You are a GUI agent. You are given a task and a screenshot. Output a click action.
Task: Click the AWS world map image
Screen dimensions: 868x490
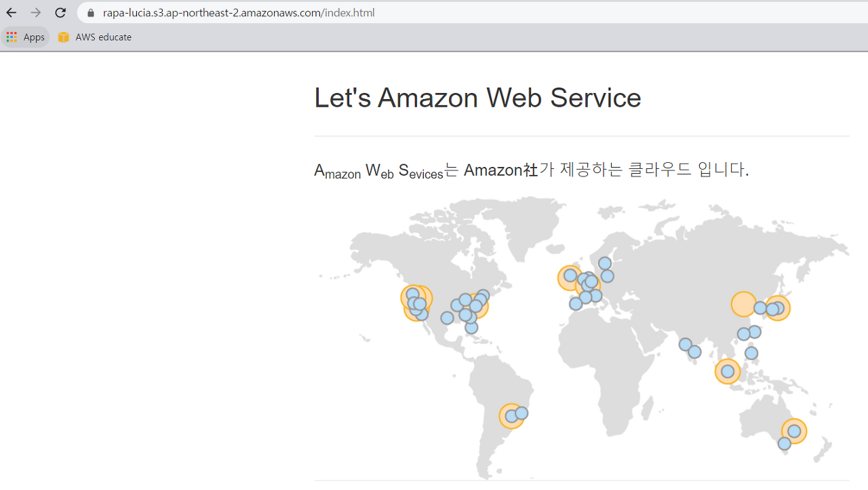pyautogui.click(x=581, y=338)
